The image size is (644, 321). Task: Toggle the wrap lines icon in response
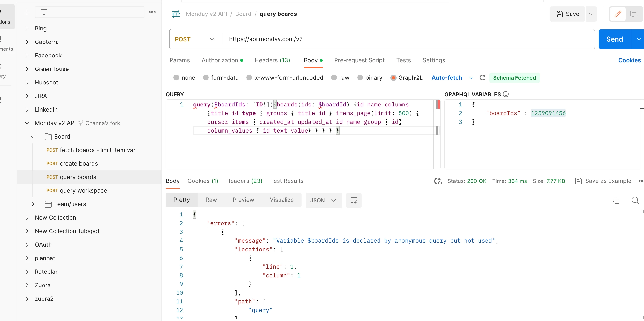(x=354, y=200)
